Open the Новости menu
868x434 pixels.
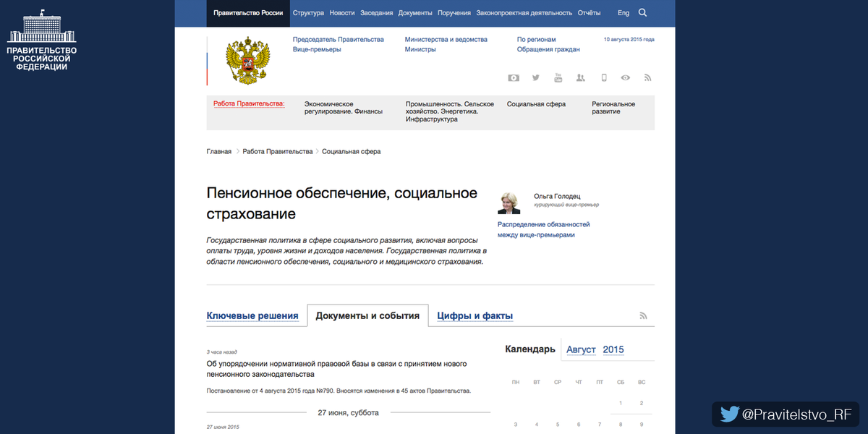[x=342, y=13]
